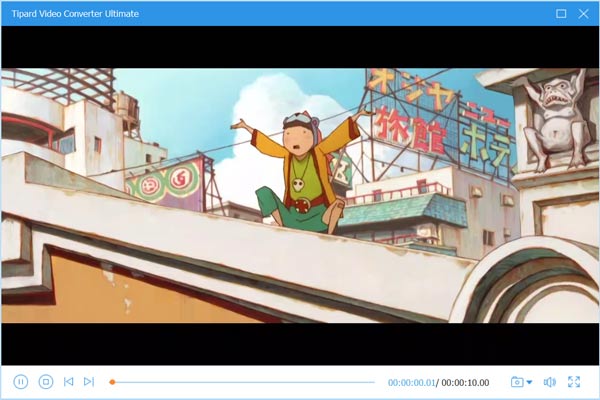Stop the video with the stop button
The width and height of the screenshot is (600, 400).
[46, 382]
